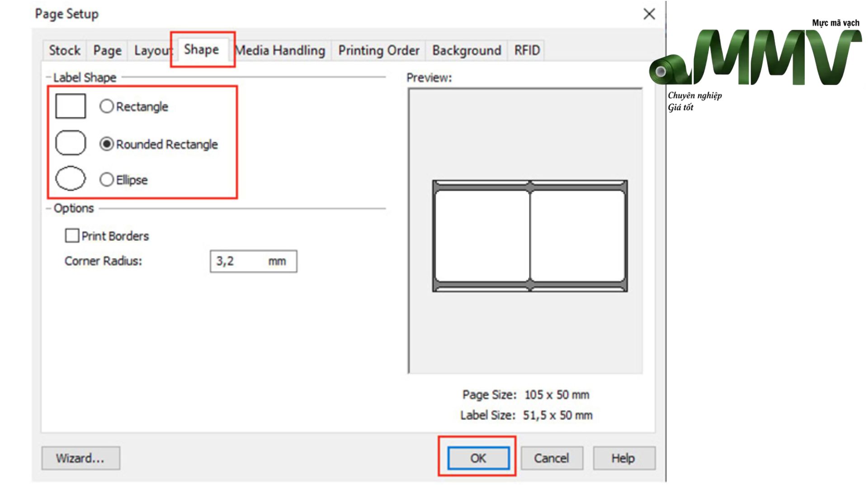Switch to the Stock tab
This screenshot has height=488, width=868.
point(65,50)
